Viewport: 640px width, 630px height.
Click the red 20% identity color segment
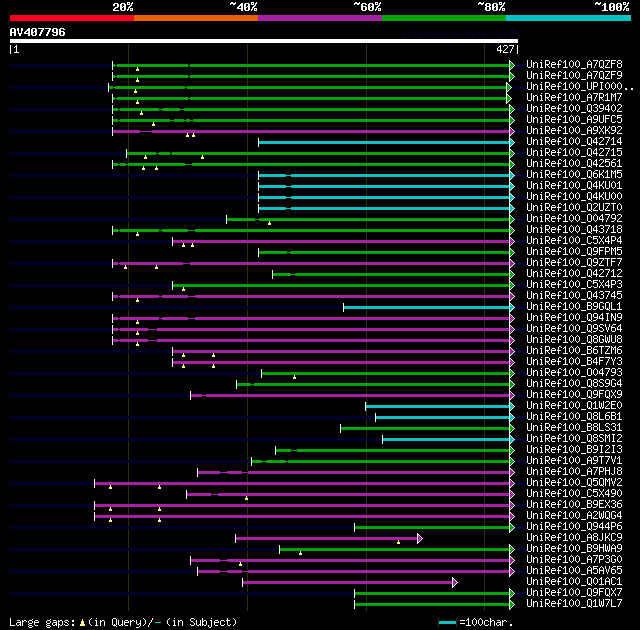(72, 18)
